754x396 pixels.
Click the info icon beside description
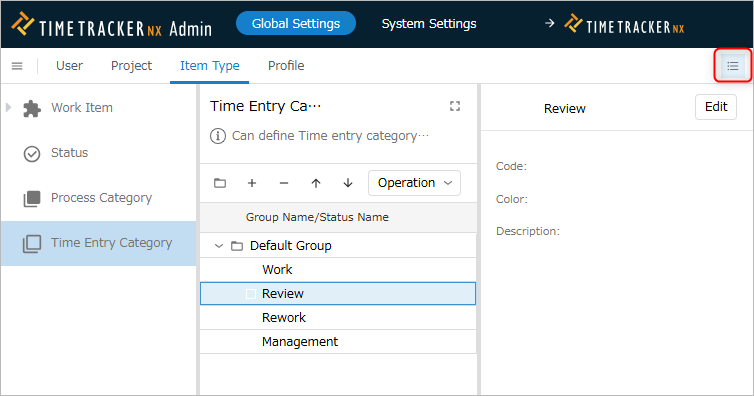[x=218, y=136]
